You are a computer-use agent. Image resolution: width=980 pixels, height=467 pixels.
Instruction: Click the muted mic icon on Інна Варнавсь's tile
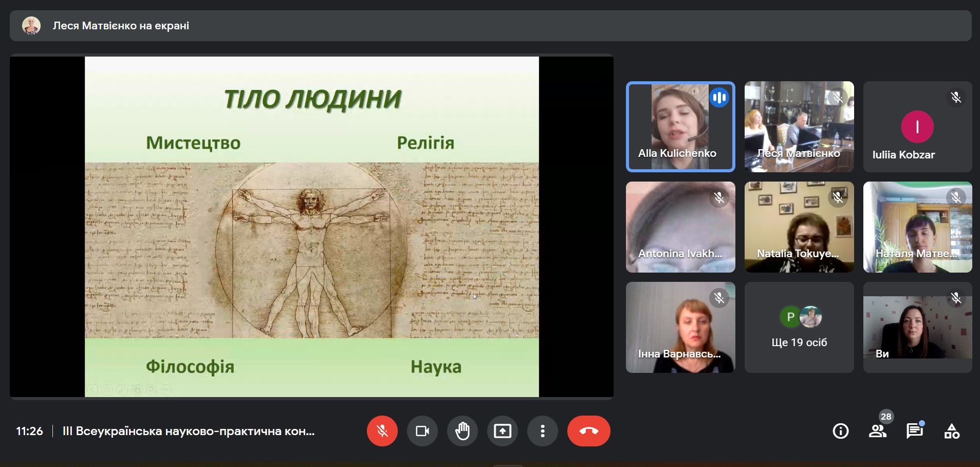(x=719, y=298)
